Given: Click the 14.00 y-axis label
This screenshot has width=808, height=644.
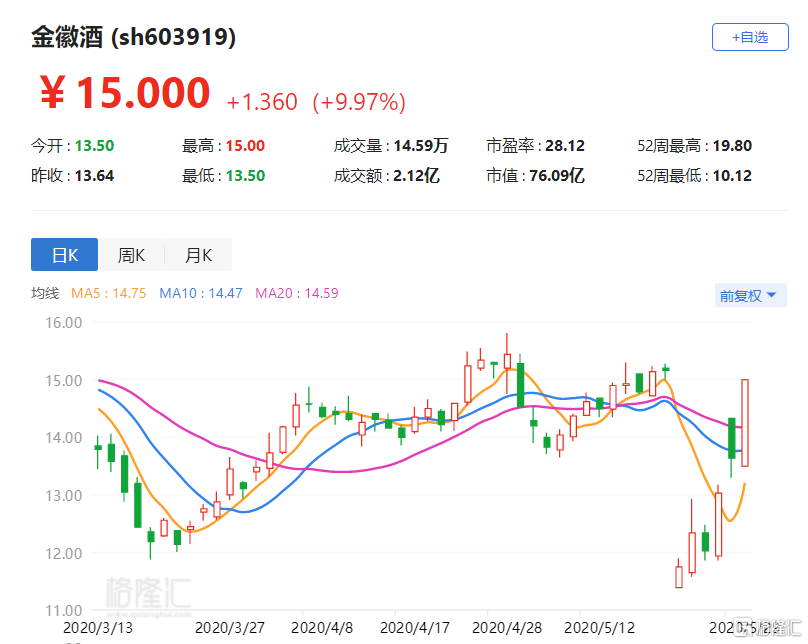Looking at the screenshot, I should (63, 437).
